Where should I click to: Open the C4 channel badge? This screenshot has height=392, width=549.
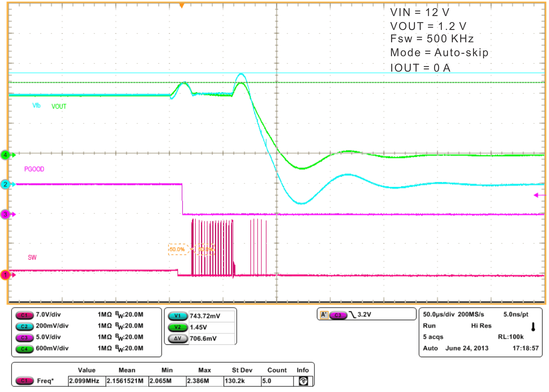coord(25,348)
